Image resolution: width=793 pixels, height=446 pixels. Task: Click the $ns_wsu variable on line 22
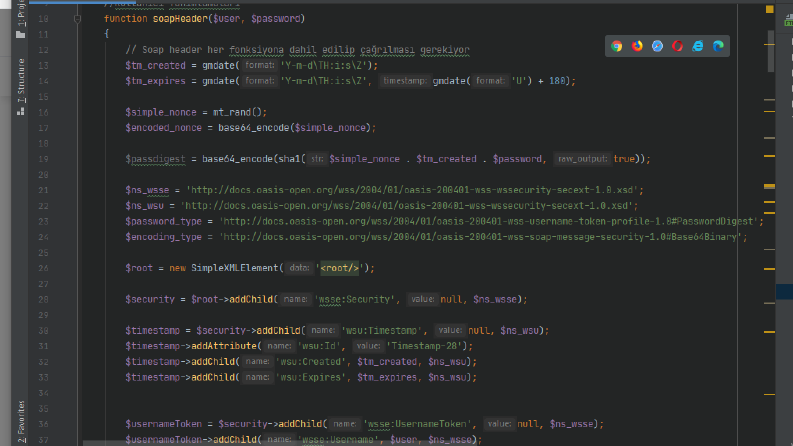pos(145,206)
